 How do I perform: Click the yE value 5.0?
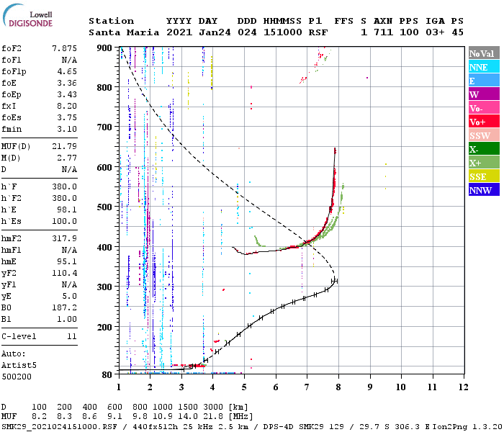69,296
